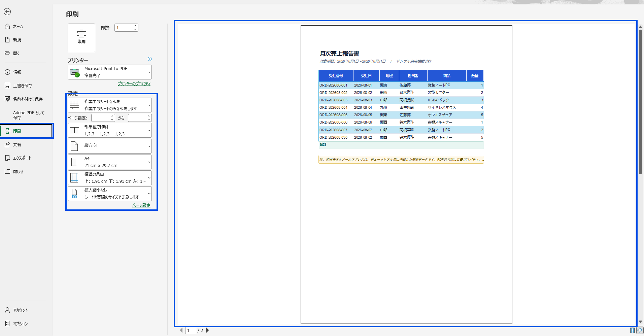The image size is (644, 336).
Task: Open the 情報 sidebar item
Action: [26, 72]
